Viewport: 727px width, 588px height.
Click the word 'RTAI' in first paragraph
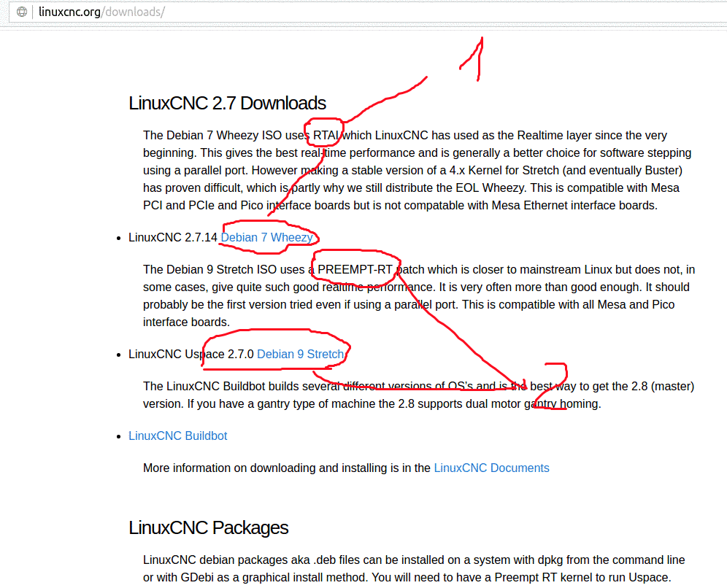click(326, 135)
